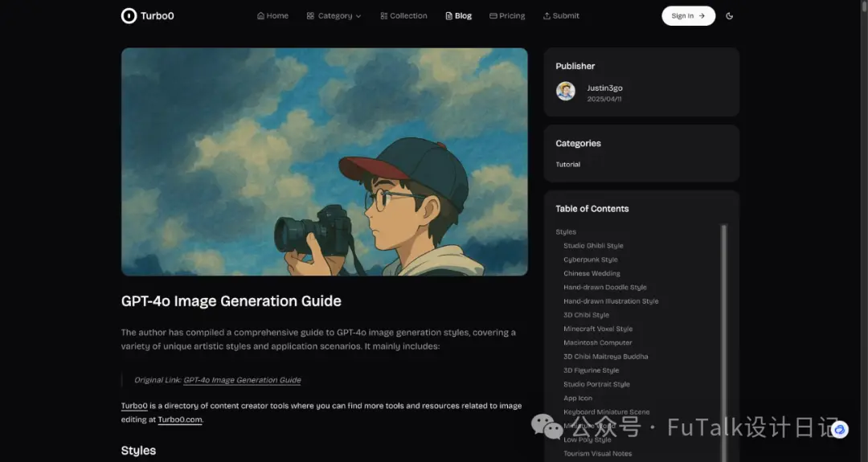Screen dimensions: 868x462
Task: Expand the Category dropdown menu
Action: 334,16
